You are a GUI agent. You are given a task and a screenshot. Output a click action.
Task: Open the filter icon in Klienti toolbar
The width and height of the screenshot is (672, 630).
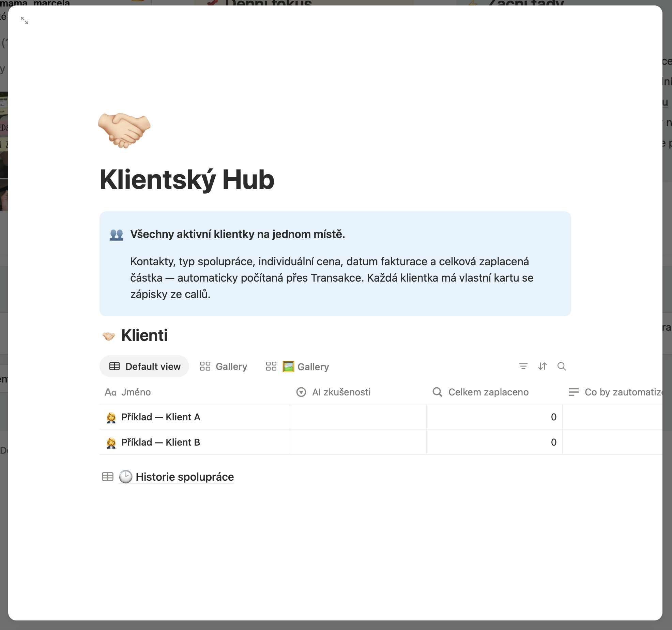[x=523, y=366]
